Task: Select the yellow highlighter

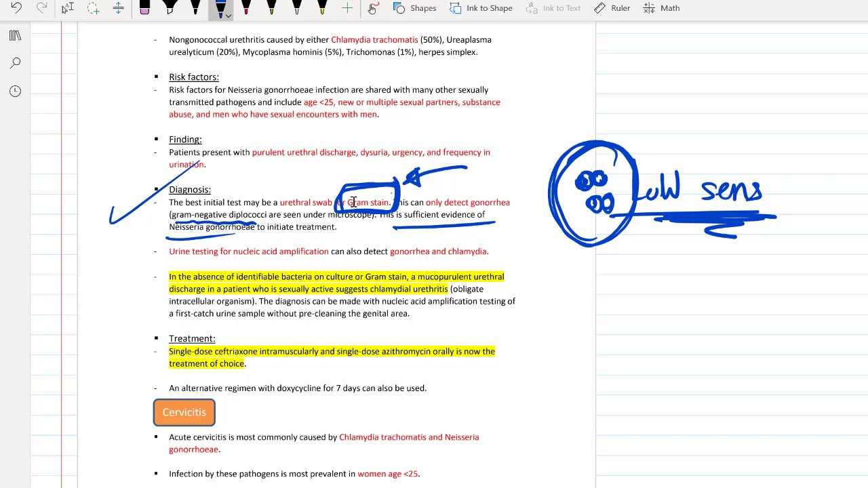Action: coord(322,8)
